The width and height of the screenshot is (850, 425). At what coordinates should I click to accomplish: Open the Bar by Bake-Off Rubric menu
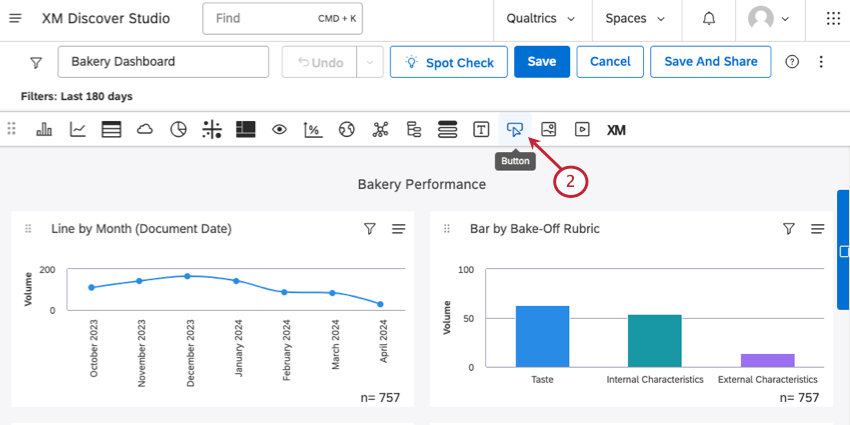pyautogui.click(x=817, y=229)
